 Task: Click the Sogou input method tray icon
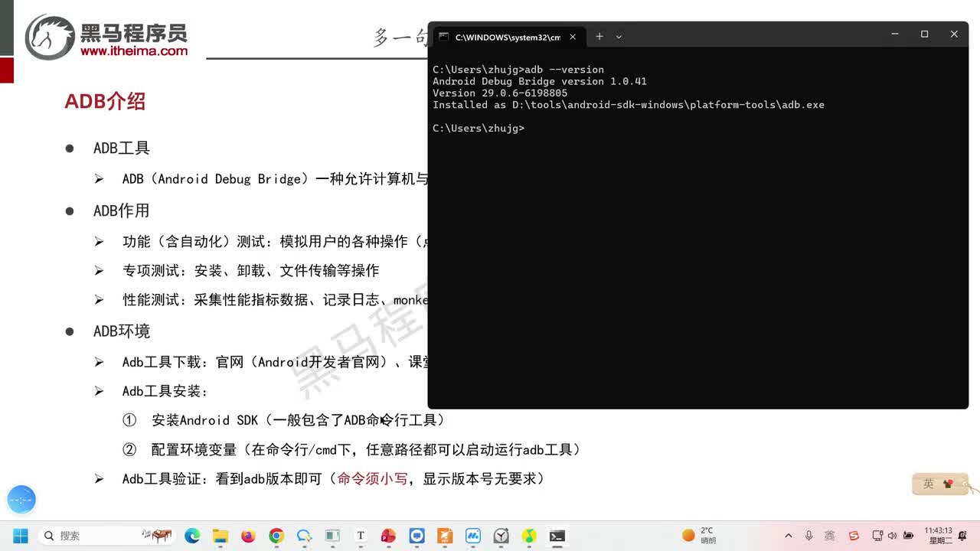tap(854, 536)
